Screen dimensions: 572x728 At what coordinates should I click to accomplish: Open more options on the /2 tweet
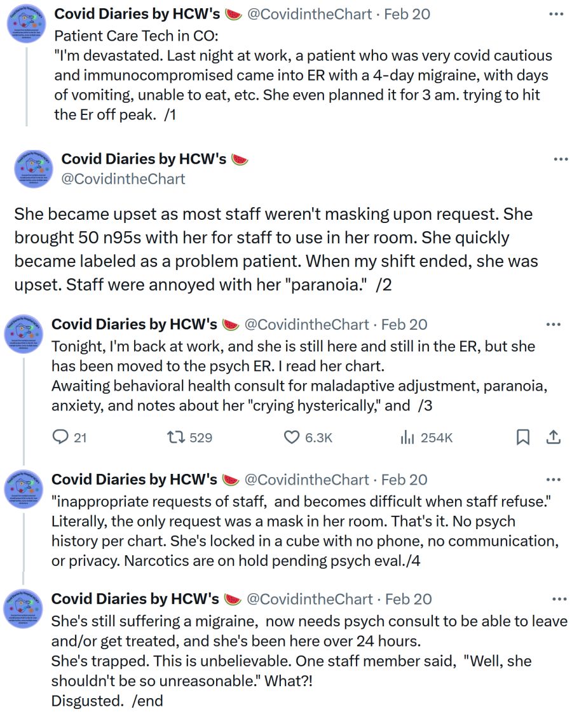pos(561,159)
